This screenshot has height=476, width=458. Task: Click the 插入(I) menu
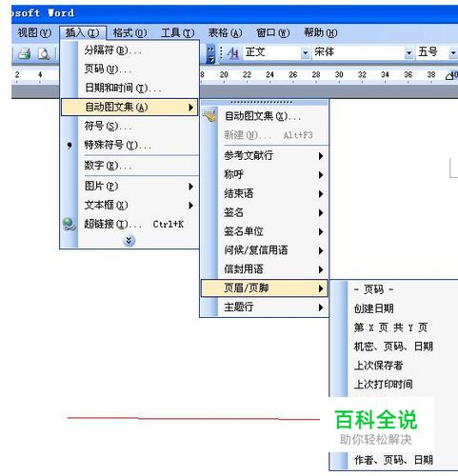coord(82,32)
